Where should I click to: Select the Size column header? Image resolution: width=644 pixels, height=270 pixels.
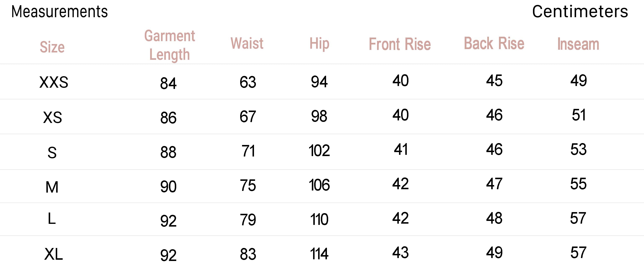[x=52, y=47]
